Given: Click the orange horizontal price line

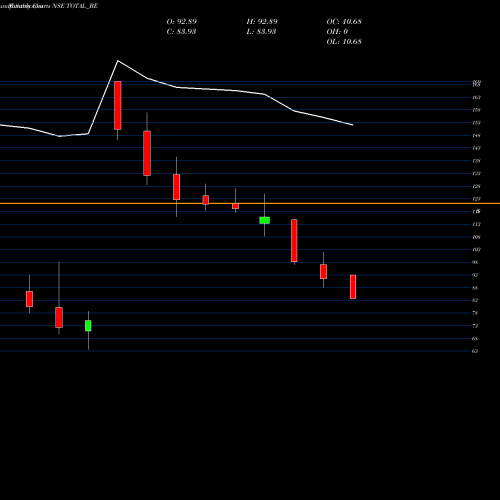Looking at the screenshot, I should click(x=250, y=203).
